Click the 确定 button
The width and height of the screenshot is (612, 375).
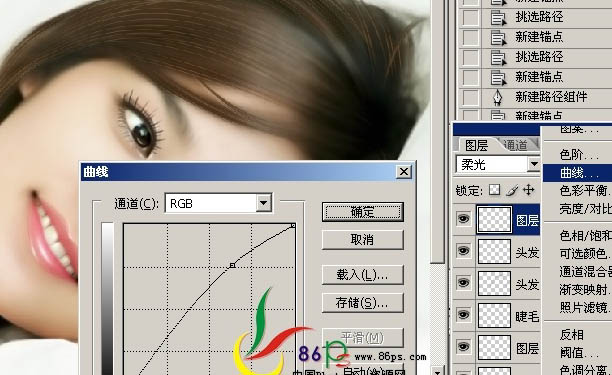coord(363,212)
